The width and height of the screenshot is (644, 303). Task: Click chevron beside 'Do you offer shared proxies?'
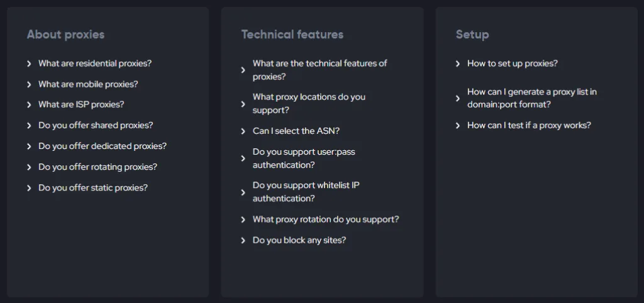click(x=29, y=126)
